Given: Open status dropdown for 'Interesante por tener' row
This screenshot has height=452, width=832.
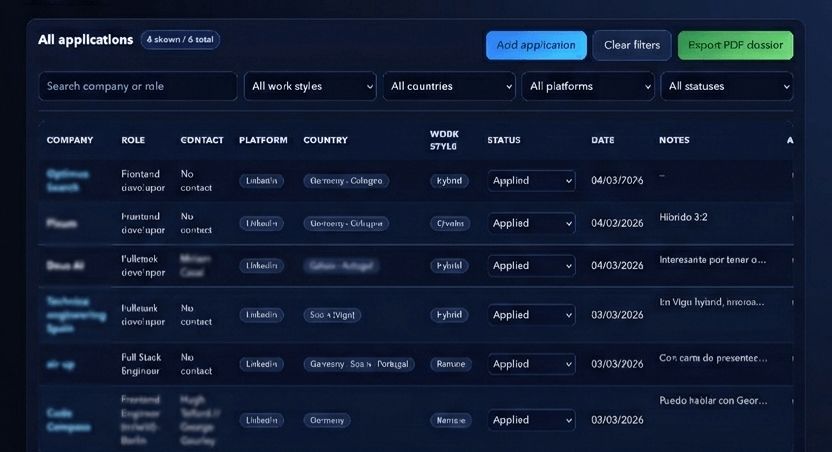Looking at the screenshot, I should pos(531,266).
